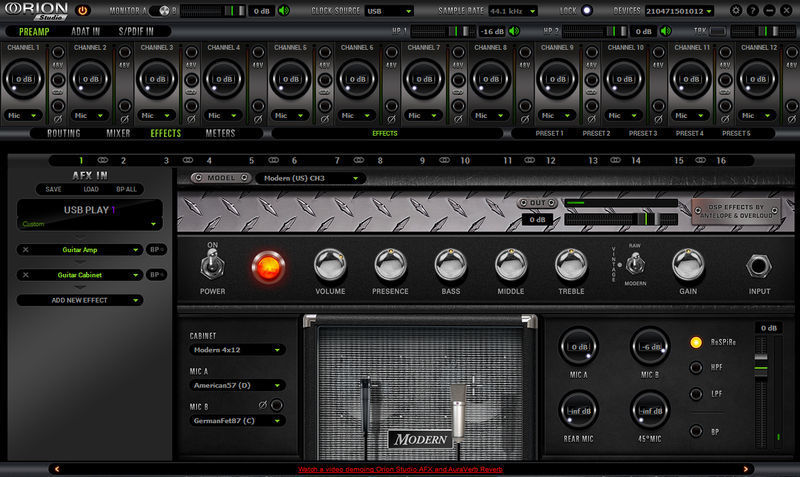Click the Channel 1 gain knob
Screen dimensions: 800x477
coord(23,79)
